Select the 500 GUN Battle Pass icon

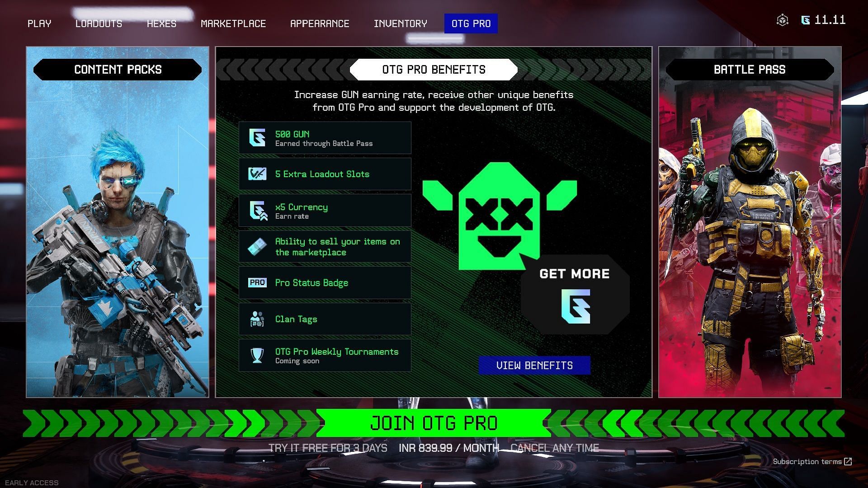pos(257,138)
